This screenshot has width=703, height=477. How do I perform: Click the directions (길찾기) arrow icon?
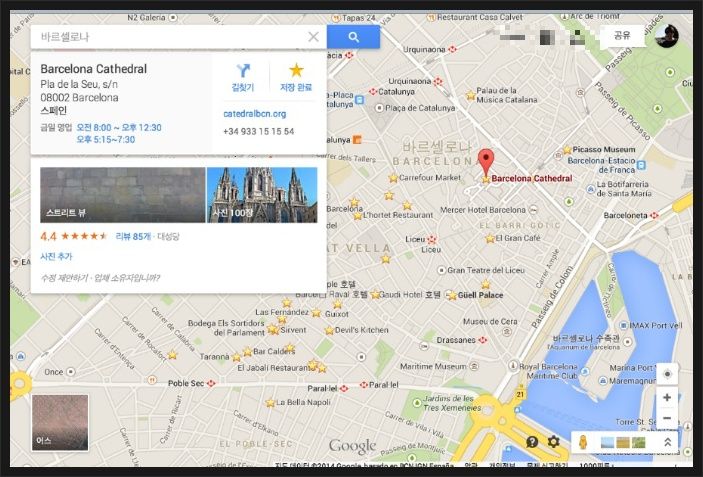coord(243,70)
